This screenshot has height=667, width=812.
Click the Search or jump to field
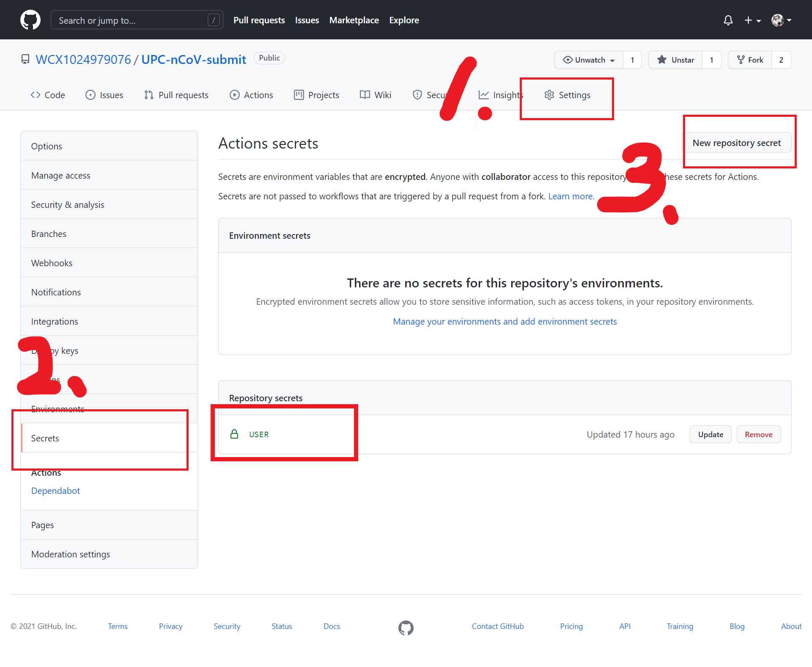[136, 20]
